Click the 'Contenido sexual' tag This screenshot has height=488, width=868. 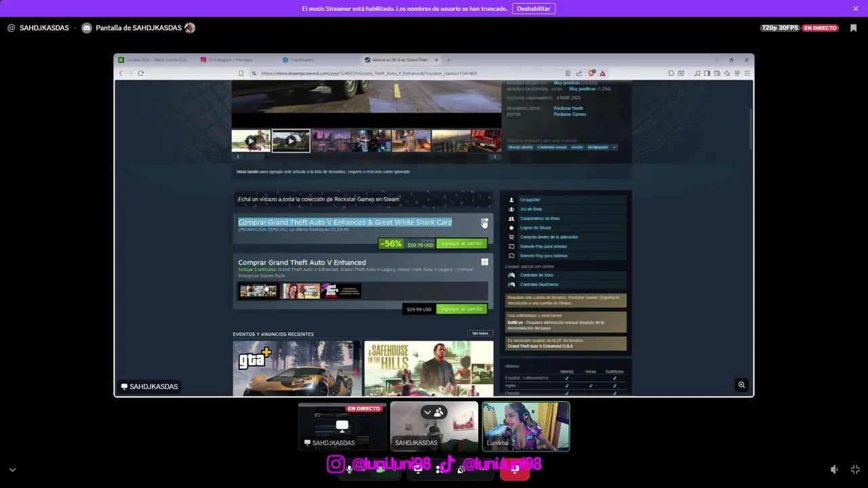(x=552, y=147)
